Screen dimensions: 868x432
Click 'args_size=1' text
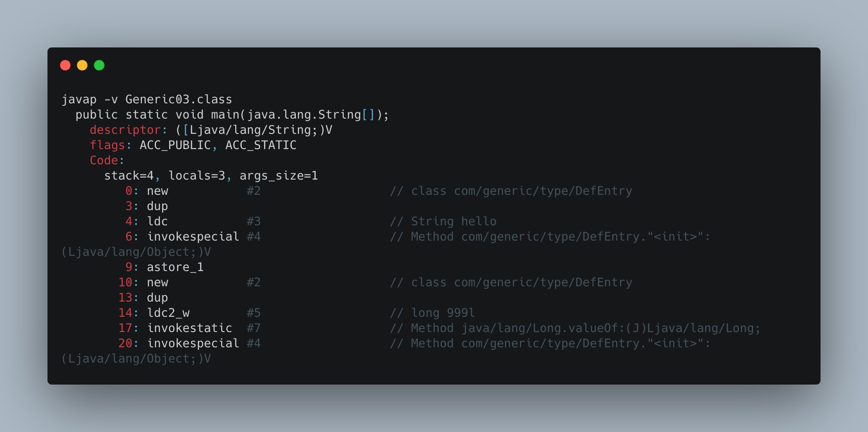pos(278,176)
